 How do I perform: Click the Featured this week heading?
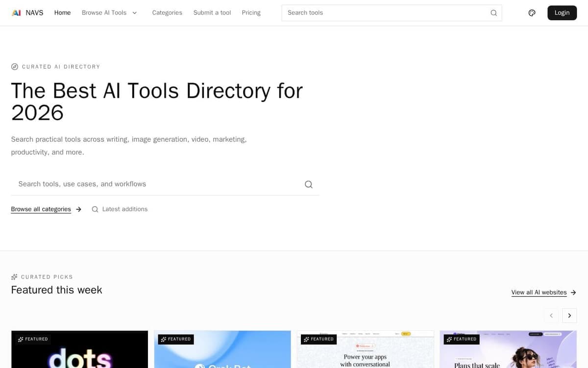[56, 290]
